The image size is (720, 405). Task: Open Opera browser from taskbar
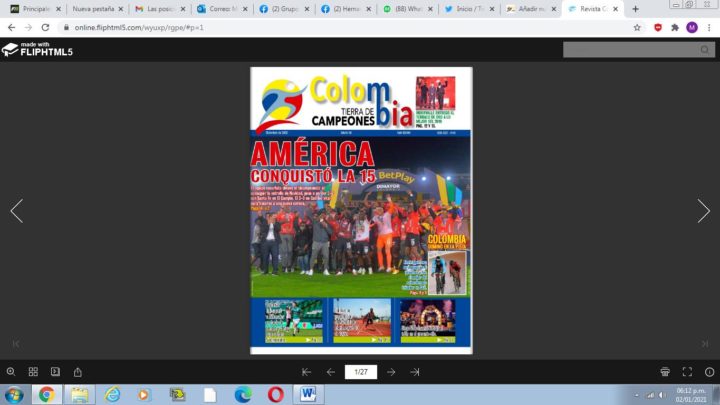click(276, 394)
